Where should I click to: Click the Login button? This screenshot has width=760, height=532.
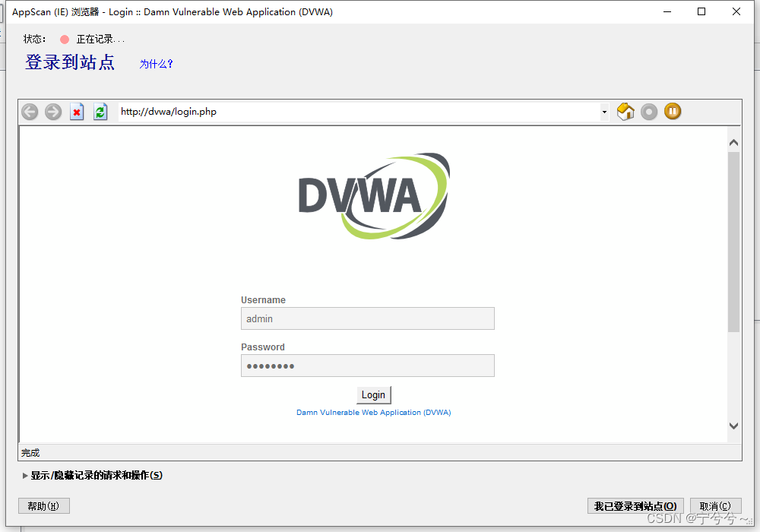374,395
